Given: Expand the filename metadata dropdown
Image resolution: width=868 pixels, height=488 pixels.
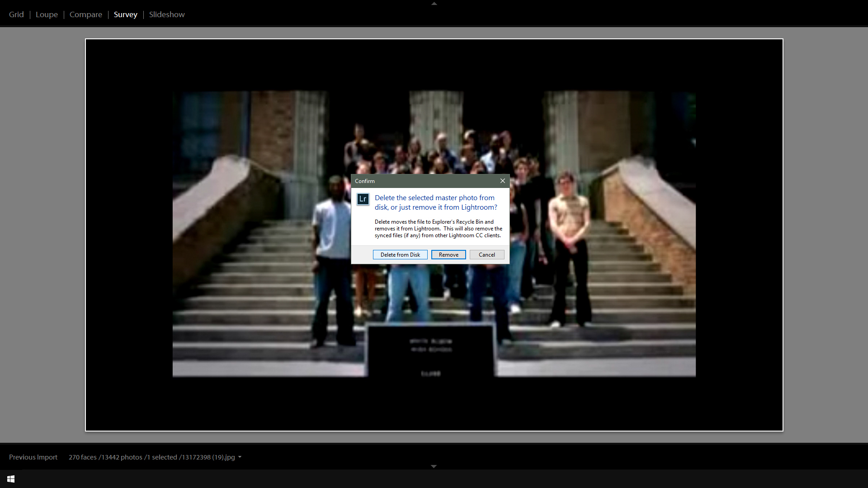Looking at the screenshot, I should pyautogui.click(x=239, y=457).
